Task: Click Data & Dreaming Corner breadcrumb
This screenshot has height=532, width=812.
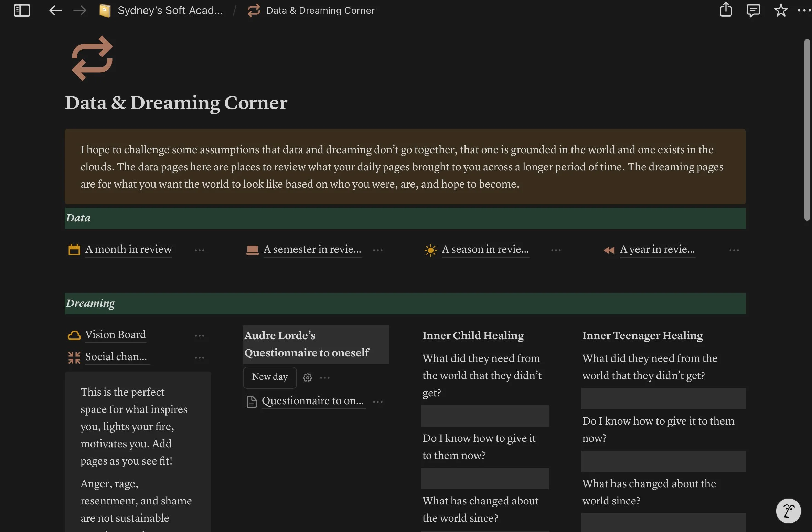Action: (x=320, y=10)
